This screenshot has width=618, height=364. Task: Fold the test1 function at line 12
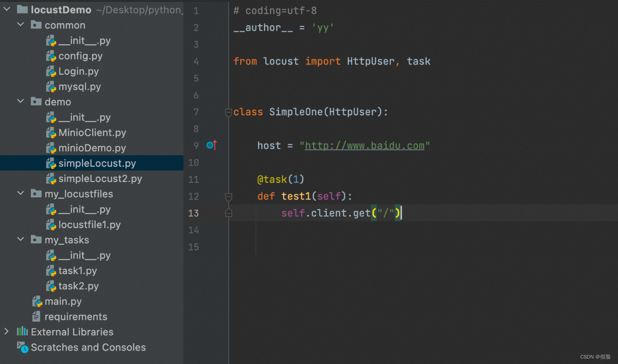tap(229, 196)
